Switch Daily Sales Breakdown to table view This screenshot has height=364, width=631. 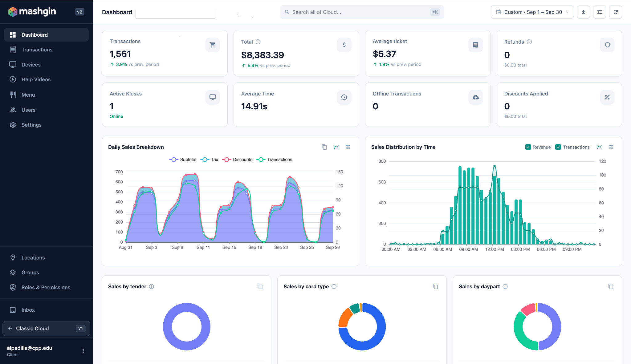(348, 147)
